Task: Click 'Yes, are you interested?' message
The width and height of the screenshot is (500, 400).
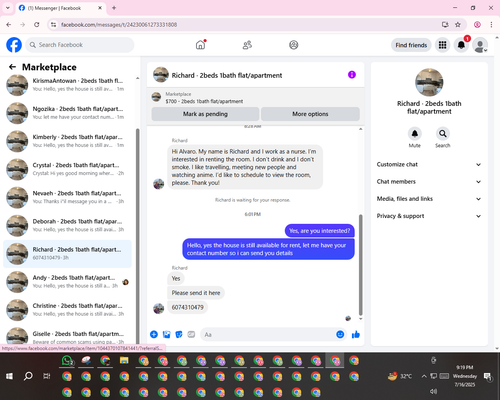Action: click(x=320, y=231)
